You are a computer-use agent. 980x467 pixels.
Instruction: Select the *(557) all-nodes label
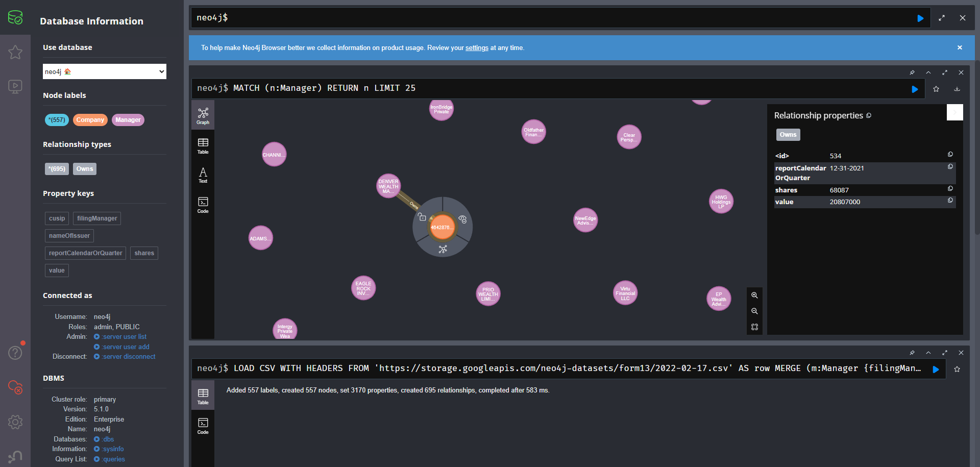57,120
